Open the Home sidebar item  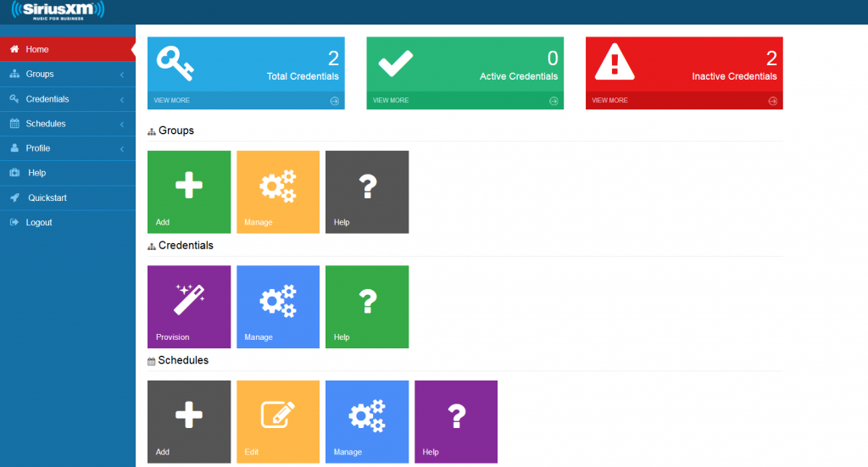click(68, 49)
